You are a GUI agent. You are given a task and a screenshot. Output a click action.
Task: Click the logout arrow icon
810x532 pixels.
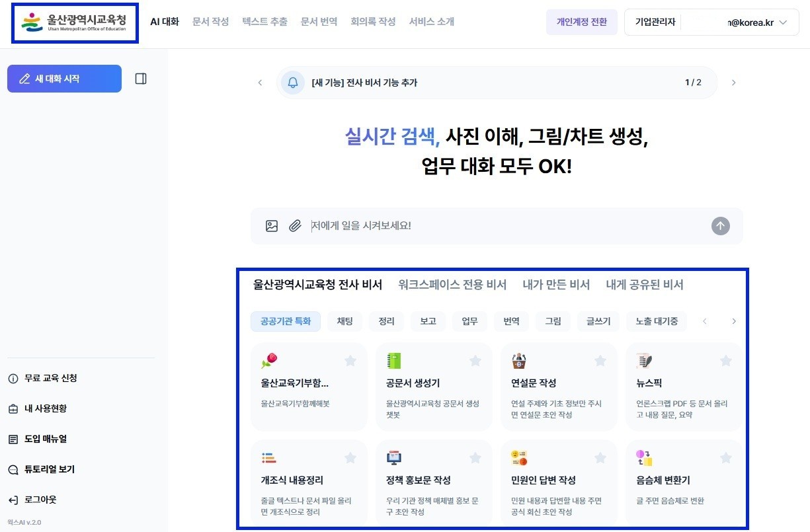point(13,500)
